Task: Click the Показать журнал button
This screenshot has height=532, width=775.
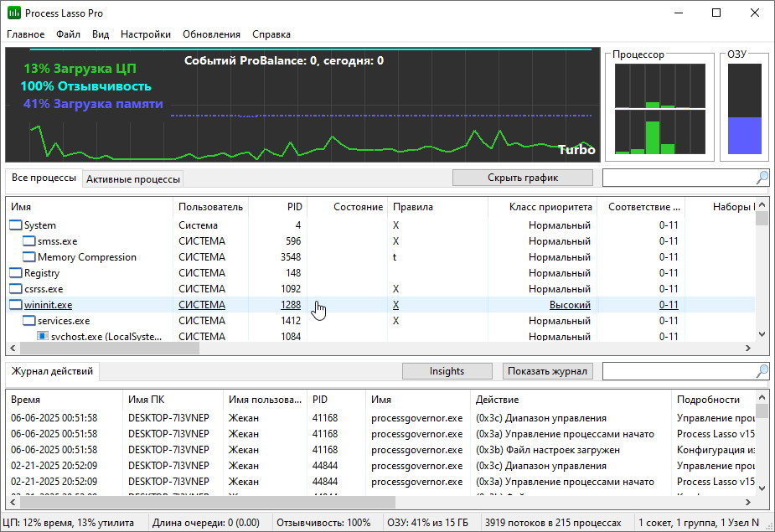Action: point(547,371)
